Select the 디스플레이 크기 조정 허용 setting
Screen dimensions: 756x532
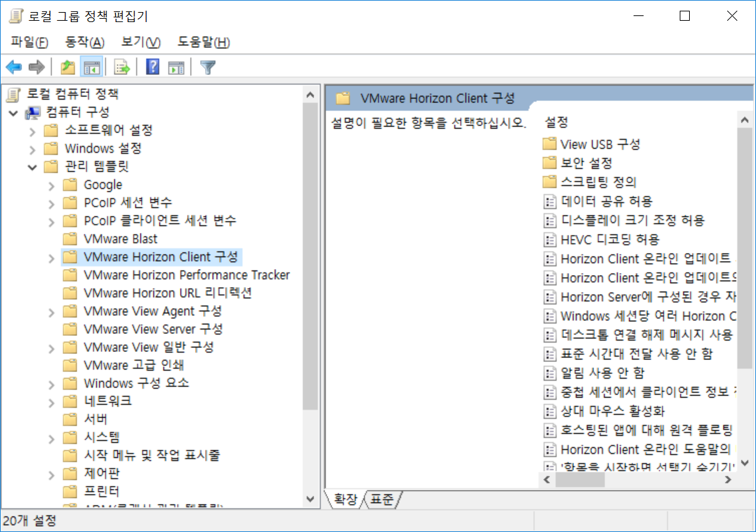tap(624, 220)
